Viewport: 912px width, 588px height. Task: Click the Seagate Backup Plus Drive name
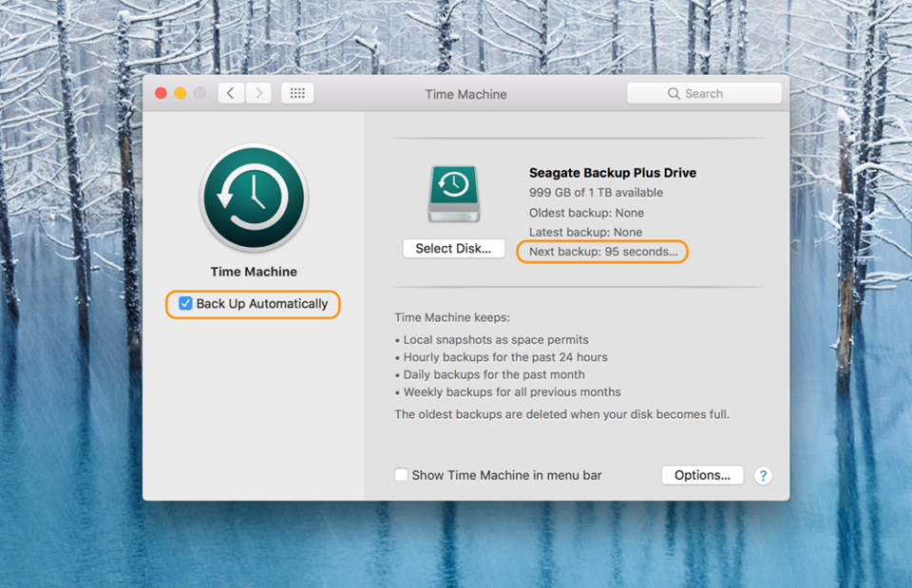613,173
